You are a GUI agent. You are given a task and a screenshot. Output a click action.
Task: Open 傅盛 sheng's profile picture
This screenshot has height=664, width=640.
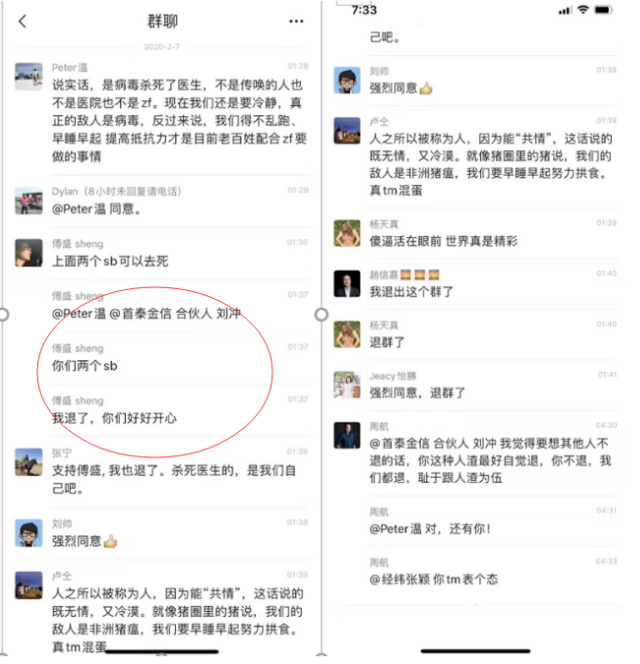(x=29, y=253)
